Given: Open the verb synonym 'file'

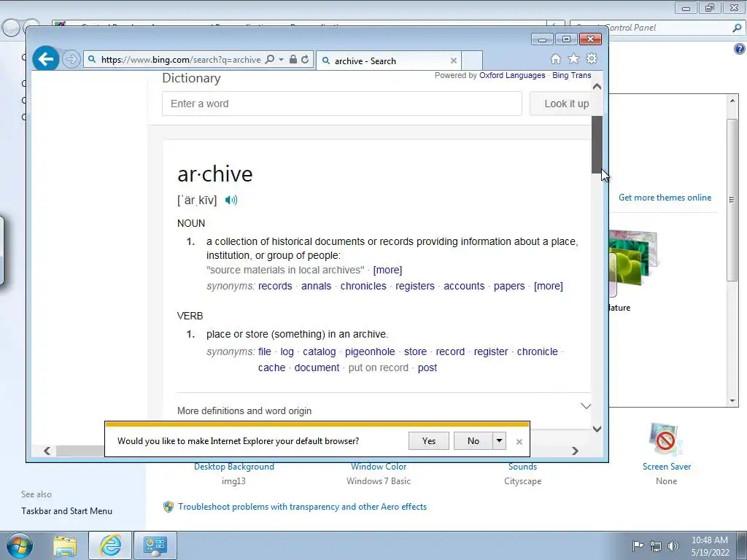Looking at the screenshot, I should click(x=264, y=352).
